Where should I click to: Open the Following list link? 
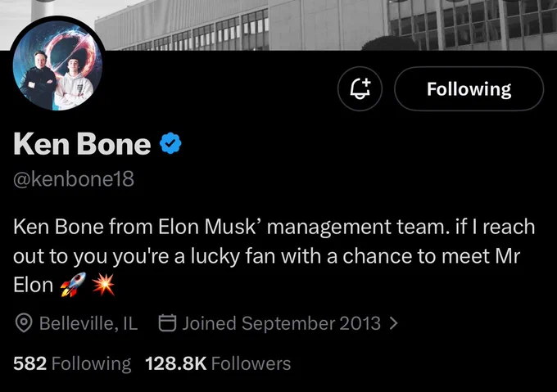[x=72, y=364]
